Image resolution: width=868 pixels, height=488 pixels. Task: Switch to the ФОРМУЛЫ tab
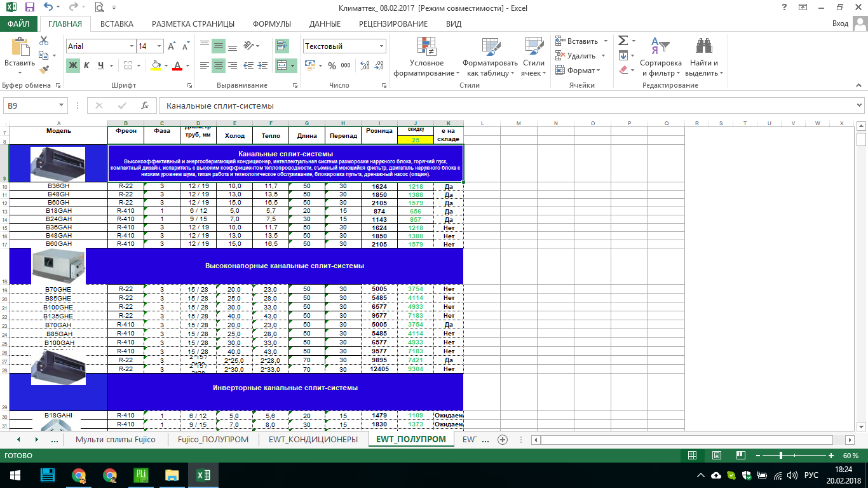[272, 24]
